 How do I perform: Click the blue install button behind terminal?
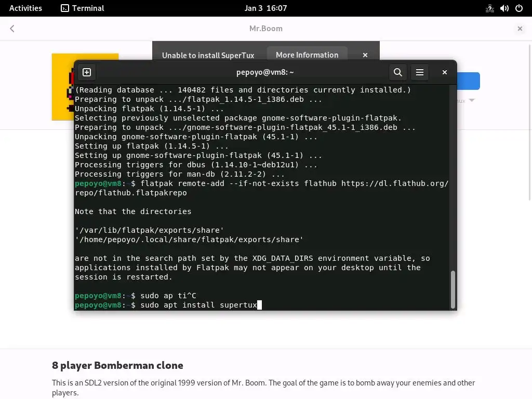(469, 81)
